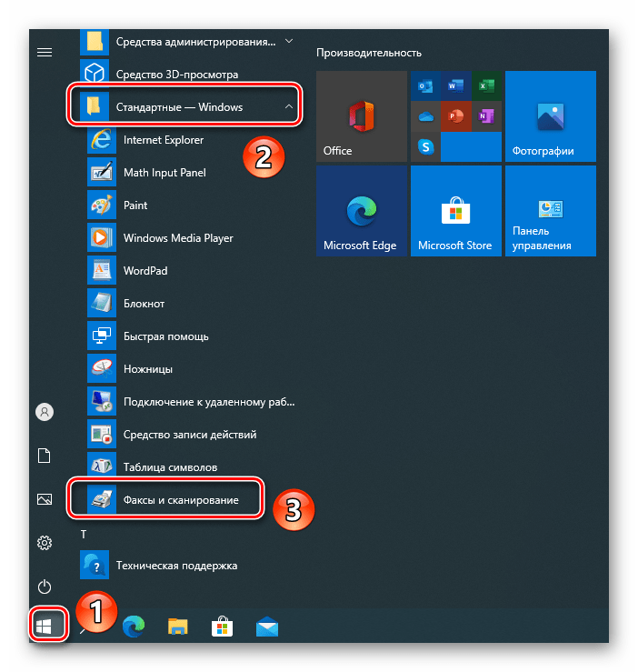This screenshot has height=672, width=638.
Task: Open the Paint application
Action: 191,206
